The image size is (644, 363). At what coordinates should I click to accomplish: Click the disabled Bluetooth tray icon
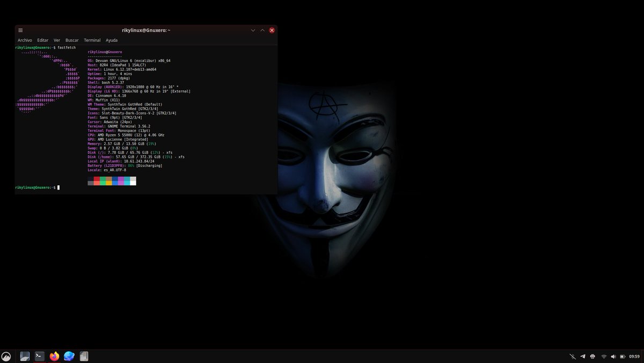pyautogui.click(x=573, y=357)
